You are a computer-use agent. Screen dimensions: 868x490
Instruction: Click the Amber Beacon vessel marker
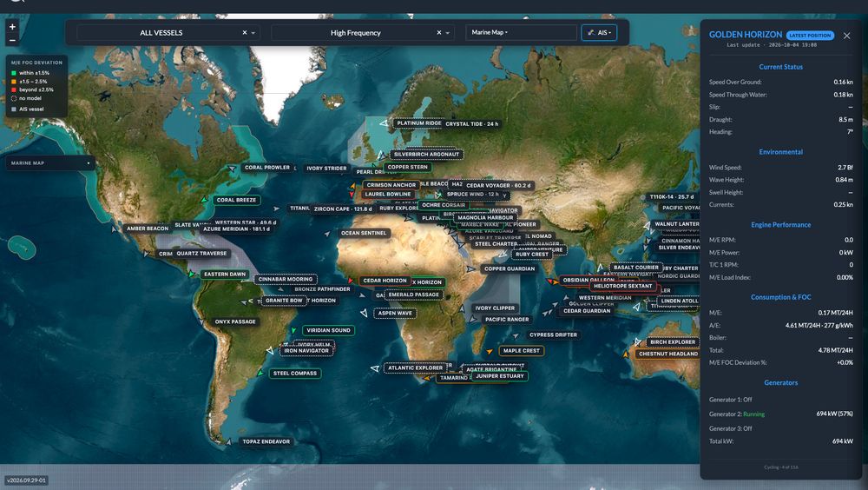pyautogui.click(x=114, y=228)
